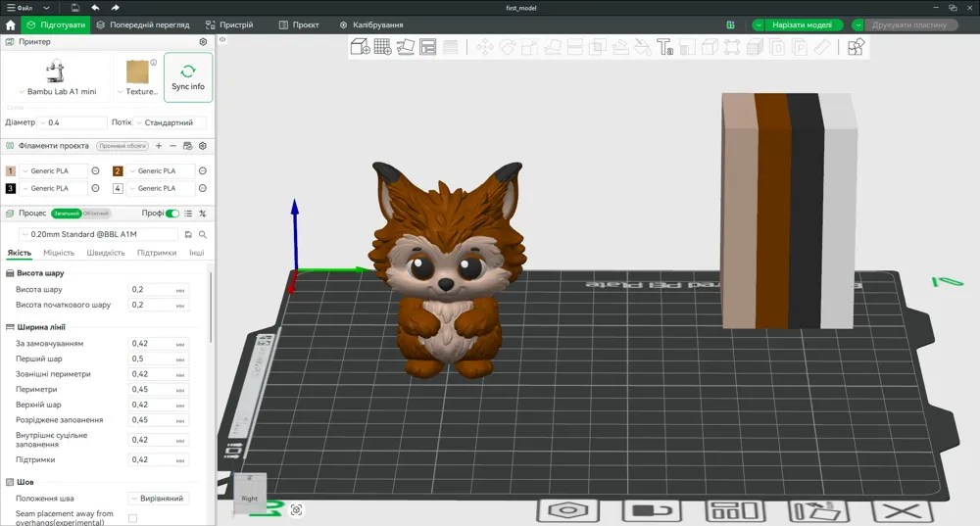Image resolution: width=980 pixels, height=526 pixels.
Task: Click the Arrange all objects icon
Action: click(x=427, y=47)
